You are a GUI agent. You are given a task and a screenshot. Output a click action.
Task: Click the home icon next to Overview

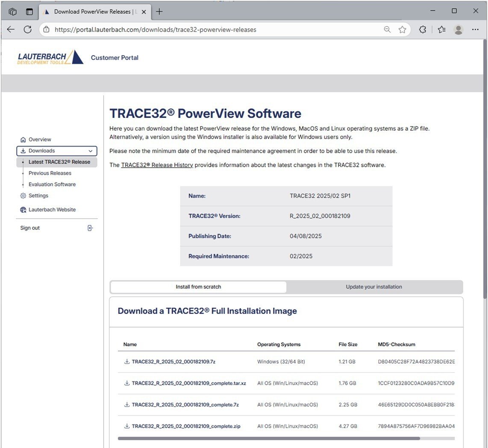coord(22,139)
